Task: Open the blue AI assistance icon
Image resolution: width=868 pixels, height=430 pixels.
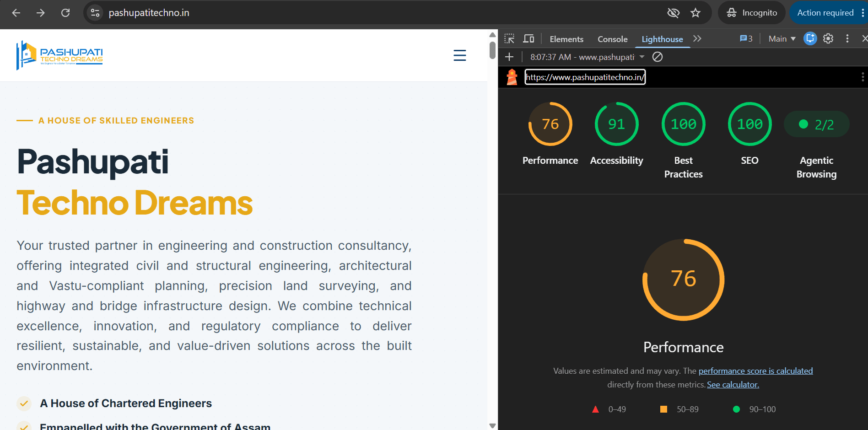Action: 810,39
